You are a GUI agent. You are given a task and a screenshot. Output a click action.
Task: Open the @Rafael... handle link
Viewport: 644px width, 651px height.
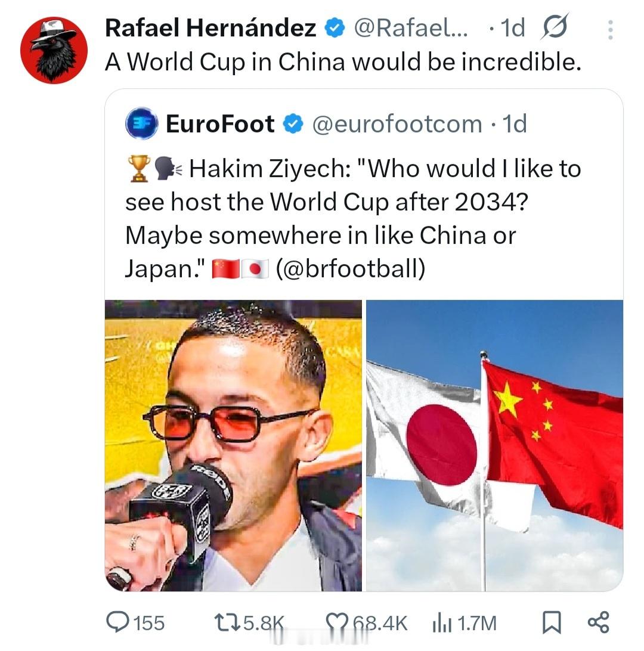tap(411, 28)
